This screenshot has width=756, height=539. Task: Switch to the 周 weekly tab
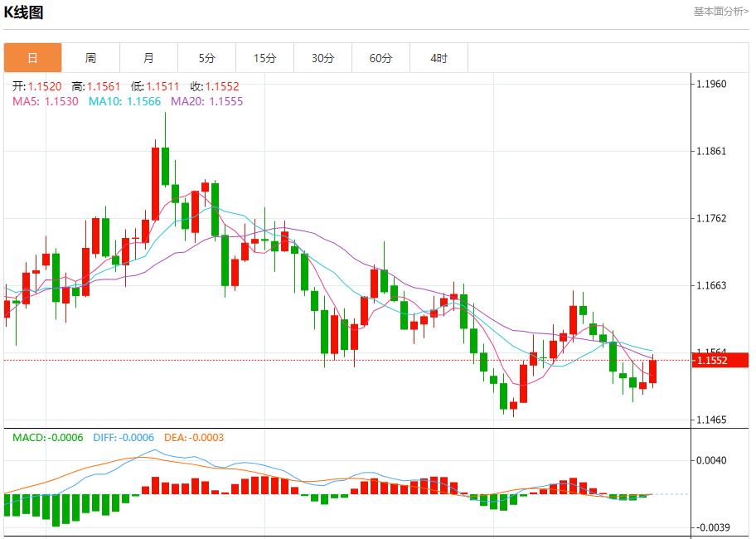pyautogui.click(x=90, y=58)
